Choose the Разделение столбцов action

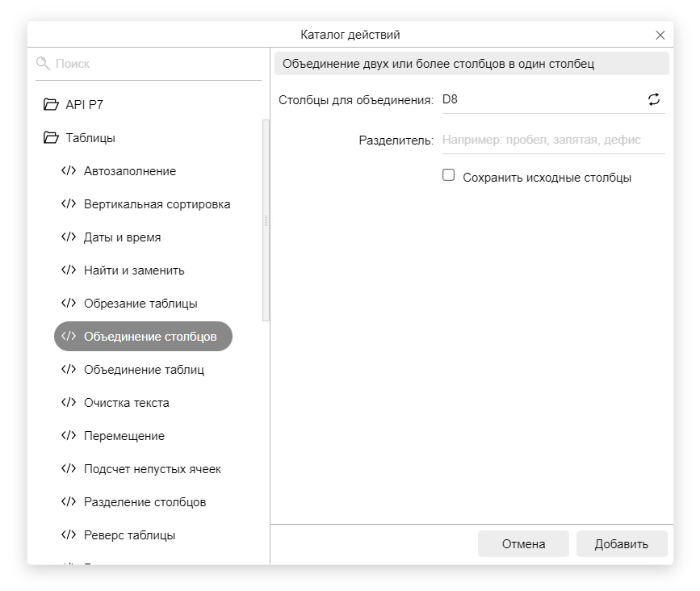point(145,502)
